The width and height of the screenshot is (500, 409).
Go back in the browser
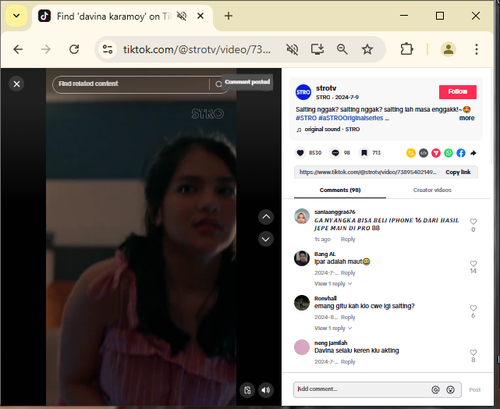18,49
